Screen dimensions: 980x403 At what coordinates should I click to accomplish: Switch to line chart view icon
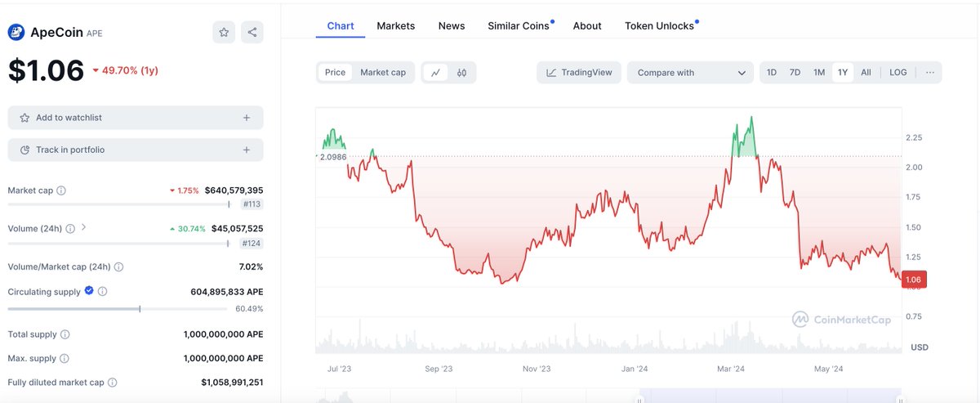point(436,73)
